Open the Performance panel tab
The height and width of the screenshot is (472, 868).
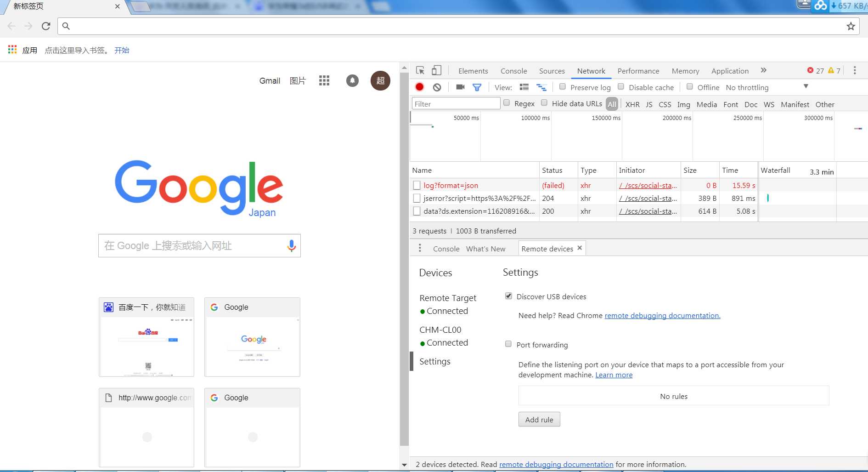point(638,71)
